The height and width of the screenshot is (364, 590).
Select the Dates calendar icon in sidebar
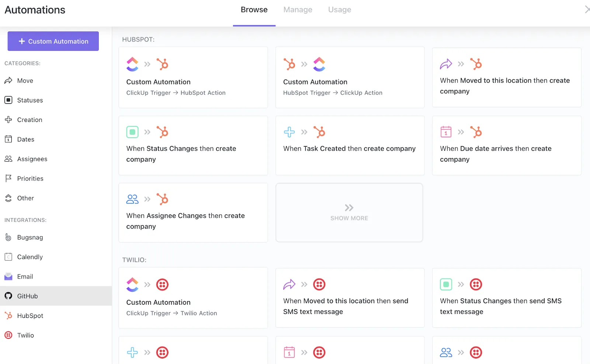(x=8, y=139)
